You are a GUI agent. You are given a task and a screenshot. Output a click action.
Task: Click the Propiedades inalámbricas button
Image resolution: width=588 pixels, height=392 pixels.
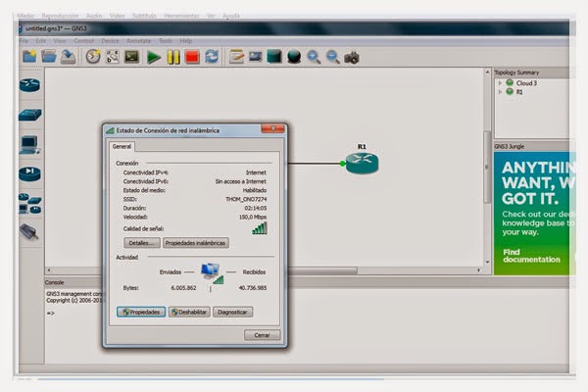195,243
